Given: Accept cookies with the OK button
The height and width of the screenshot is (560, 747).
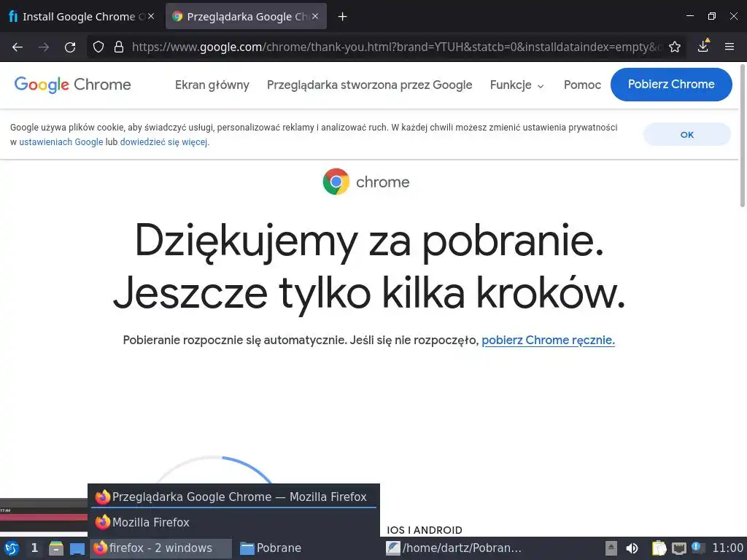Looking at the screenshot, I should click(687, 135).
